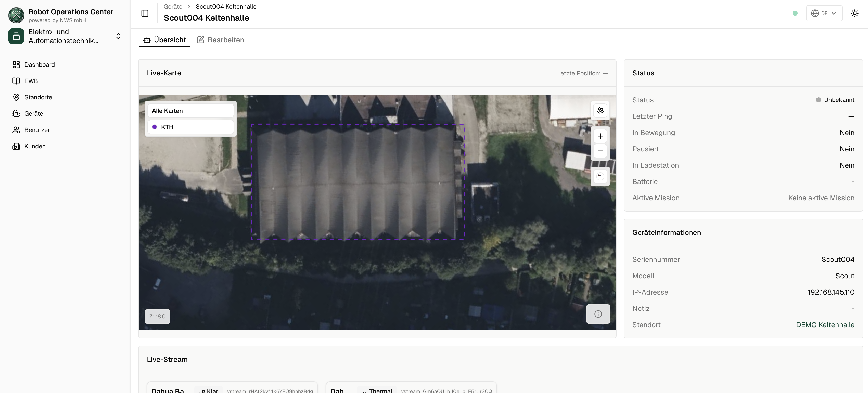Click the locate-position arrow icon on the map
The height and width of the screenshot is (393, 868).
[600, 176]
